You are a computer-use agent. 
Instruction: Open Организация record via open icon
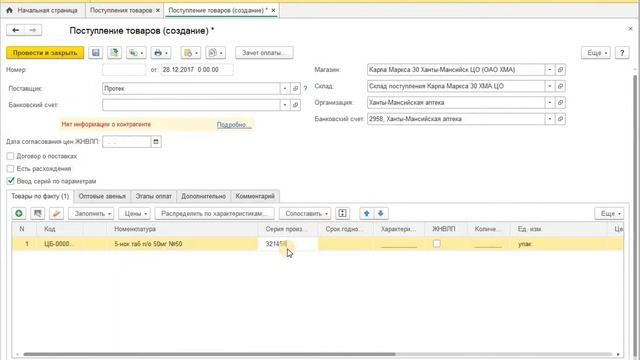pyautogui.click(x=560, y=102)
